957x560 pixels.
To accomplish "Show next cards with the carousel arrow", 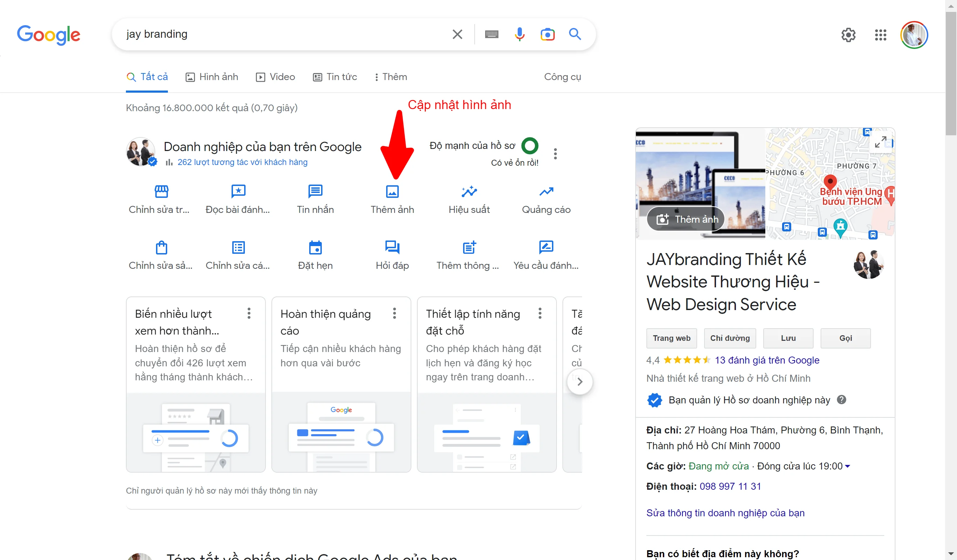I will tap(580, 382).
